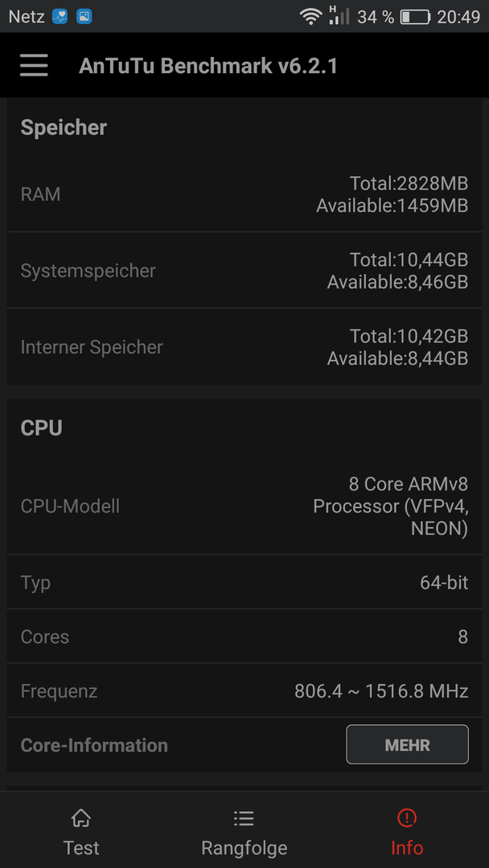Tap the Test home icon

[81, 817]
